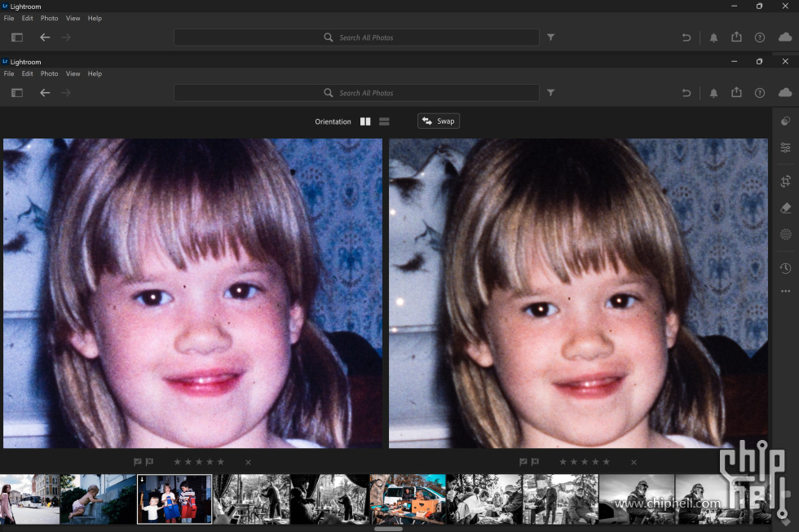Set orientation to stacked top-bottom layout
799x532 pixels.
coord(384,121)
